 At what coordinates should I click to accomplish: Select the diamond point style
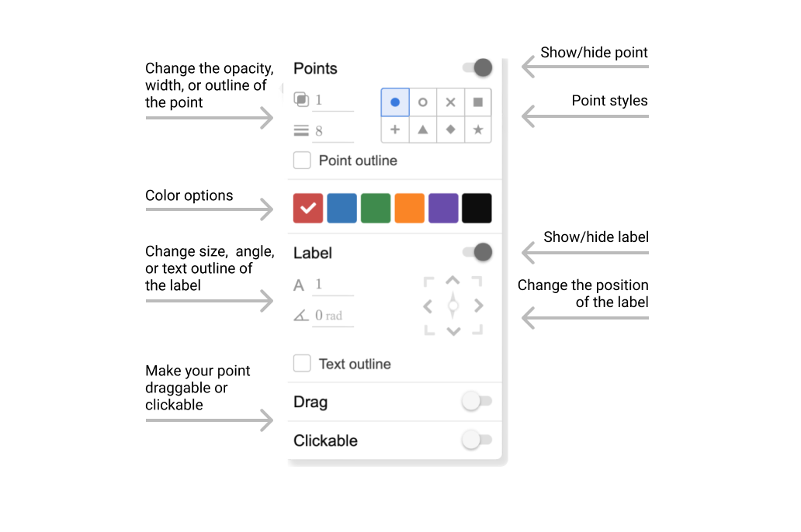(450, 130)
